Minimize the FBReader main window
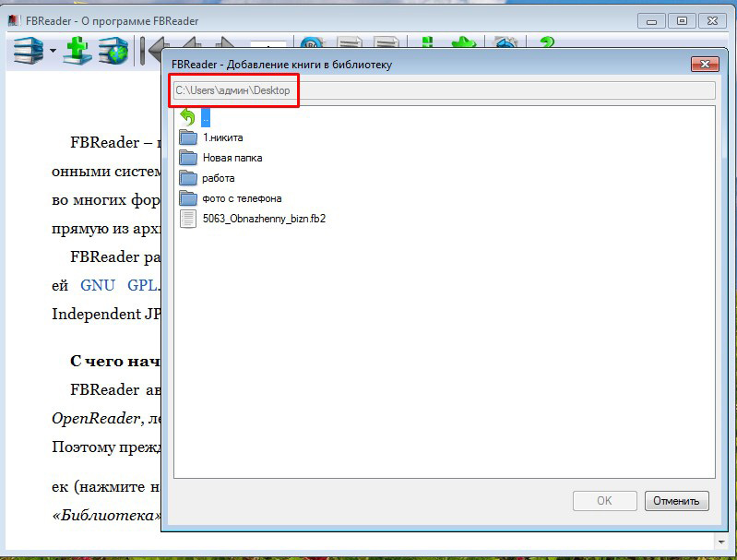This screenshot has height=560, width=737. pos(651,21)
